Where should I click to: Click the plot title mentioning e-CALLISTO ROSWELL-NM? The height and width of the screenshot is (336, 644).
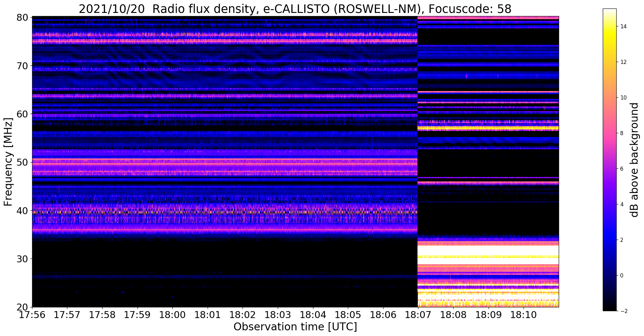pyautogui.click(x=295, y=9)
